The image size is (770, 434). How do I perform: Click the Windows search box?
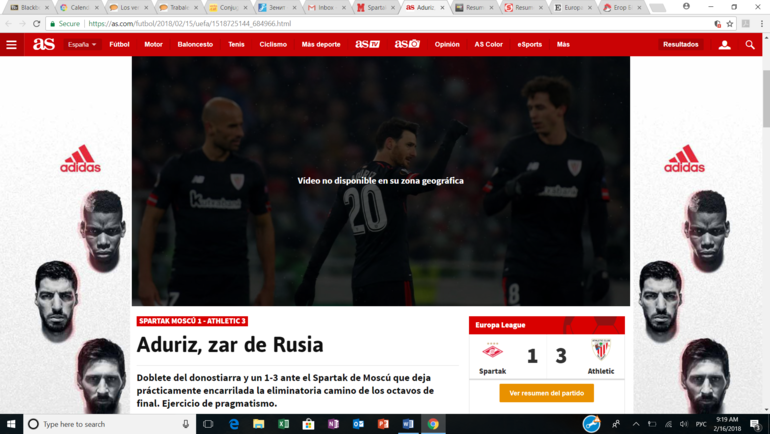click(109, 424)
